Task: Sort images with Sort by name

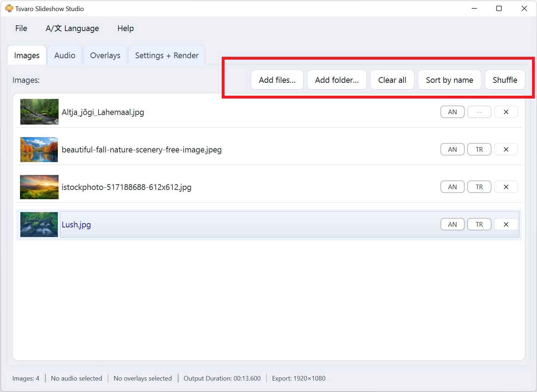Action: (x=449, y=80)
